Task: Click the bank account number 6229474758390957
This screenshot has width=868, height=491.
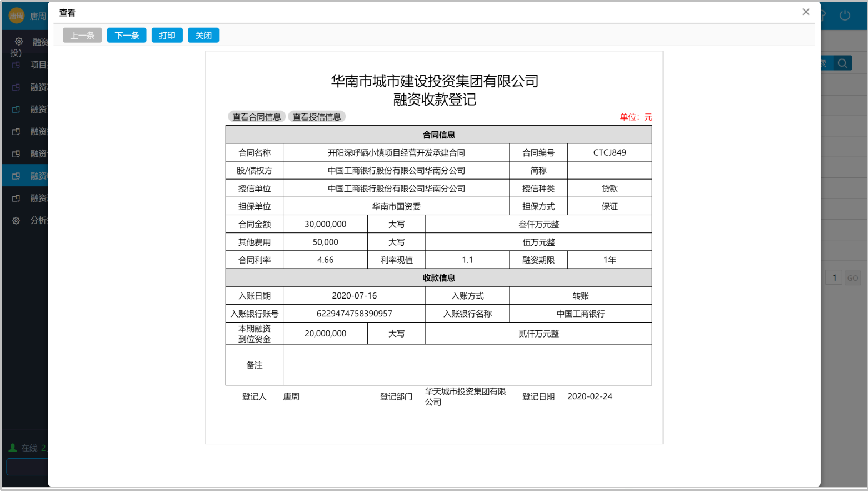Action: click(354, 314)
